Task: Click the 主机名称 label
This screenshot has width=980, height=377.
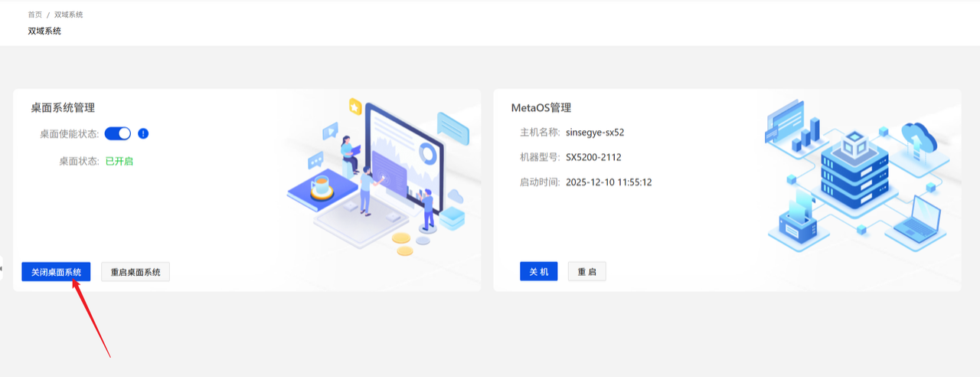Action: coord(541,132)
